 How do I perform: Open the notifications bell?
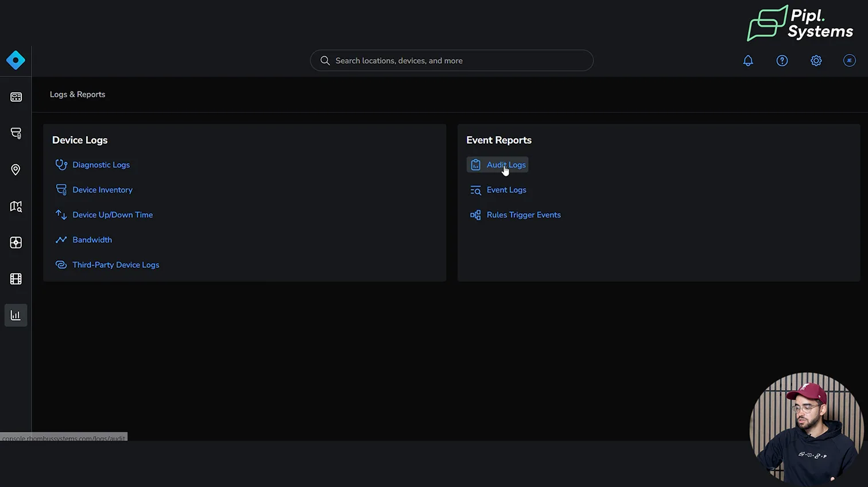748,61
